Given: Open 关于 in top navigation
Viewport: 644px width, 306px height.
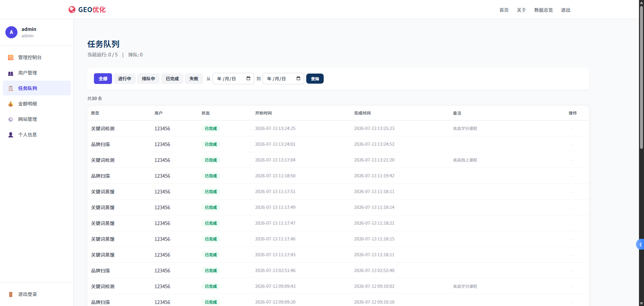Looking at the screenshot, I should tap(521, 10).
